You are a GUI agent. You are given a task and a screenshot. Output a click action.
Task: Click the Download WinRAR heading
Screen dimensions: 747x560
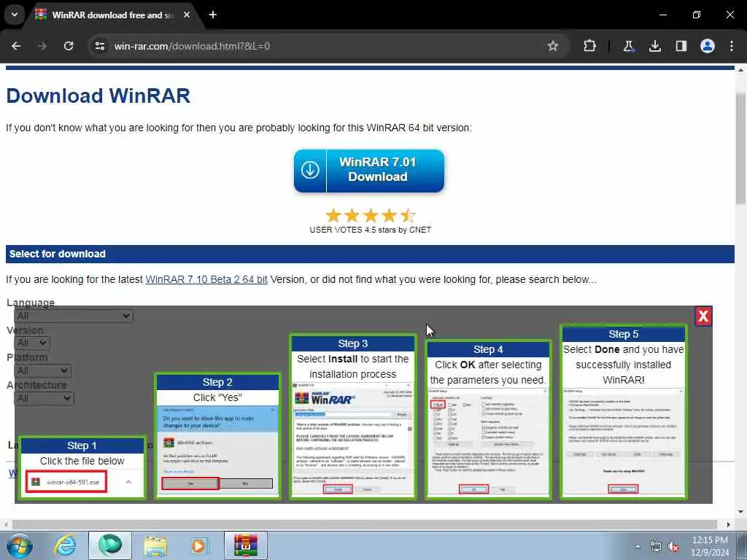(x=98, y=96)
